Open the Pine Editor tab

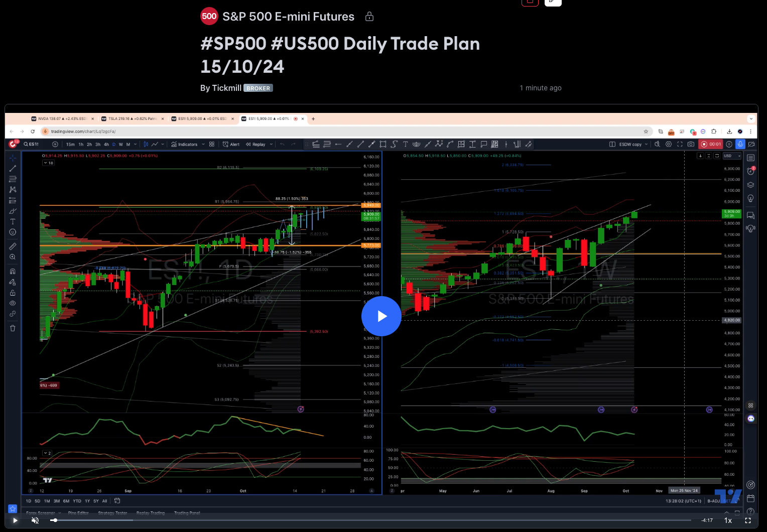(78, 513)
